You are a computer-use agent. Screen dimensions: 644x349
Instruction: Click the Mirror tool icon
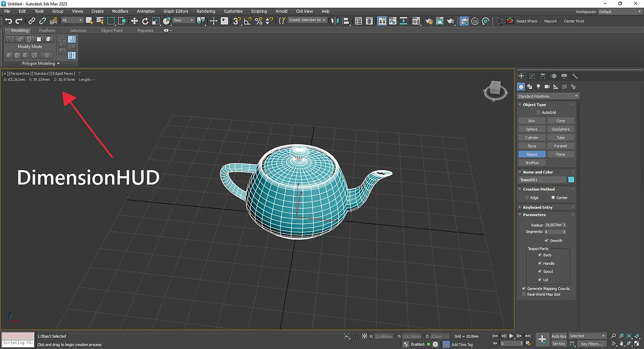pyautogui.click(x=335, y=21)
